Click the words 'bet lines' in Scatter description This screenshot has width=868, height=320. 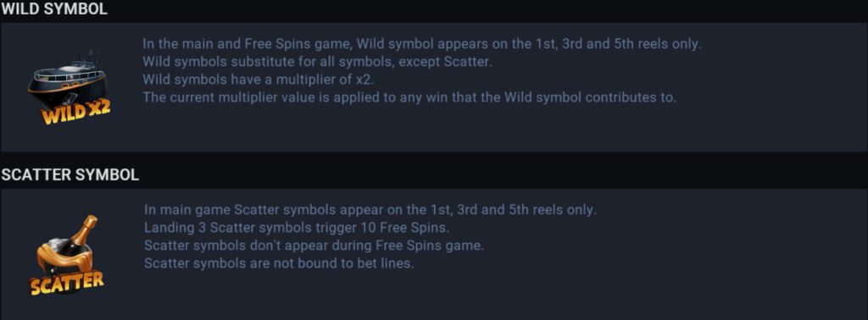point(384,263)
